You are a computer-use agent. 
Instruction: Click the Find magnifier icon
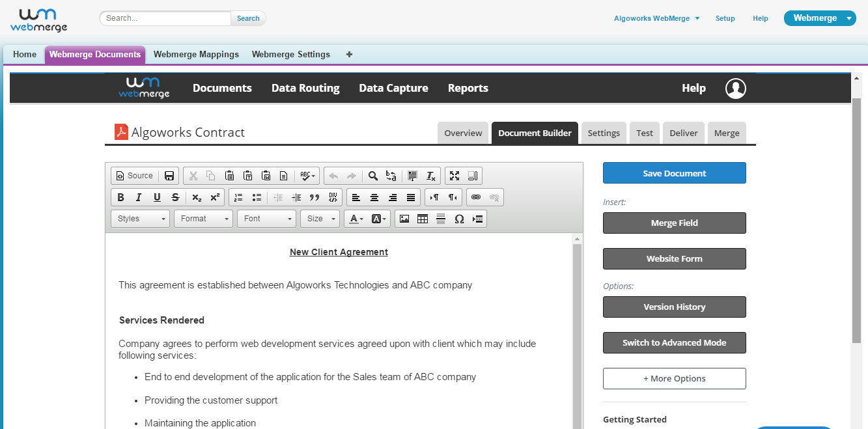coord(373,176)
